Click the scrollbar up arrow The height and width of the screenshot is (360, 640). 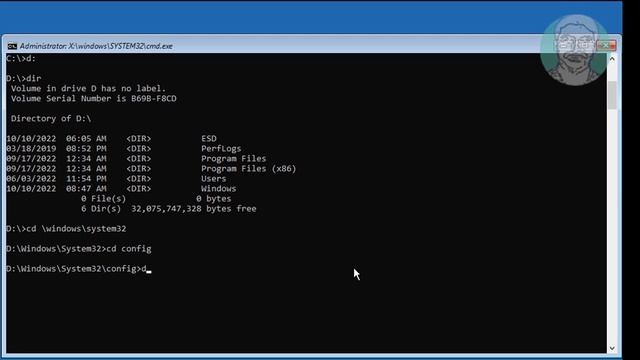[x=612, y=59]
